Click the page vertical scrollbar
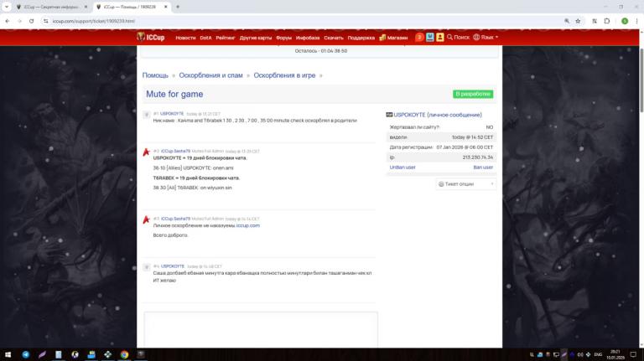644x361 pixels. [x=641, y=80]
